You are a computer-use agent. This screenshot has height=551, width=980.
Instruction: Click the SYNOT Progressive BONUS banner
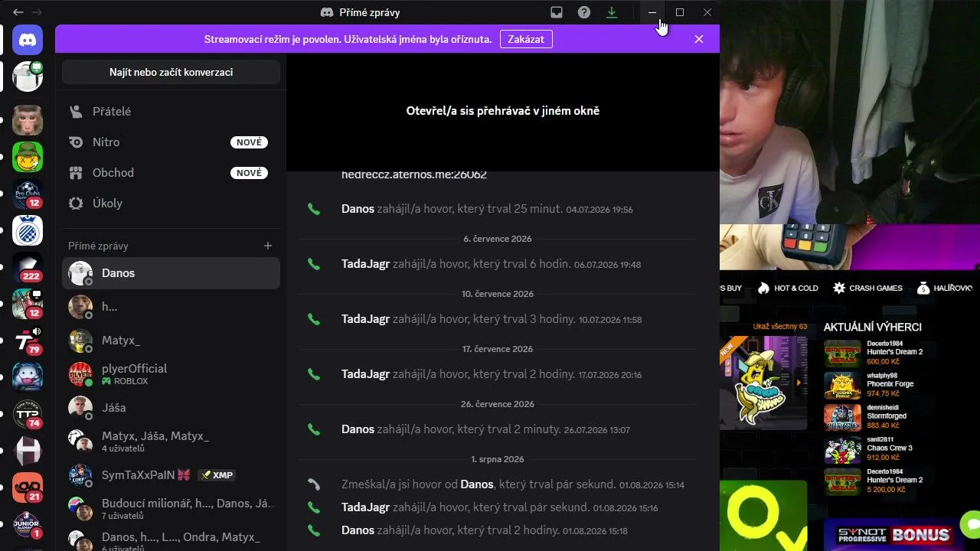tap(893, 534)
